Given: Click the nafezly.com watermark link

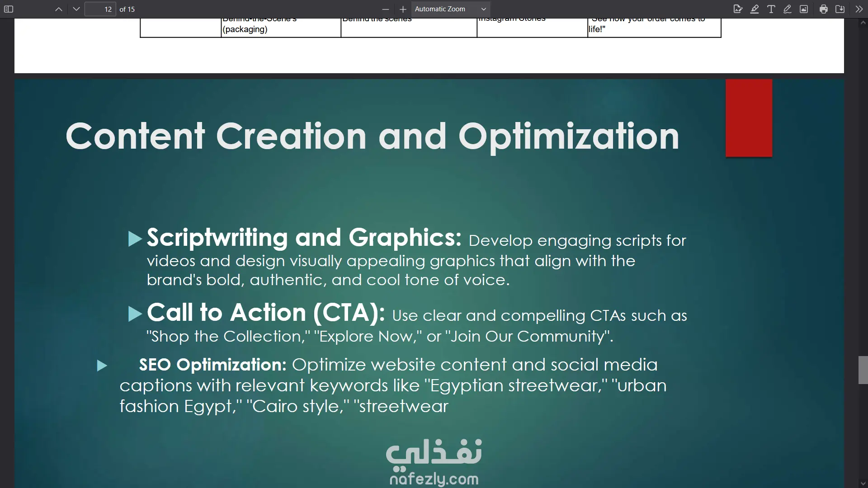Looking at the screenshot, I should tap(434, 479).
